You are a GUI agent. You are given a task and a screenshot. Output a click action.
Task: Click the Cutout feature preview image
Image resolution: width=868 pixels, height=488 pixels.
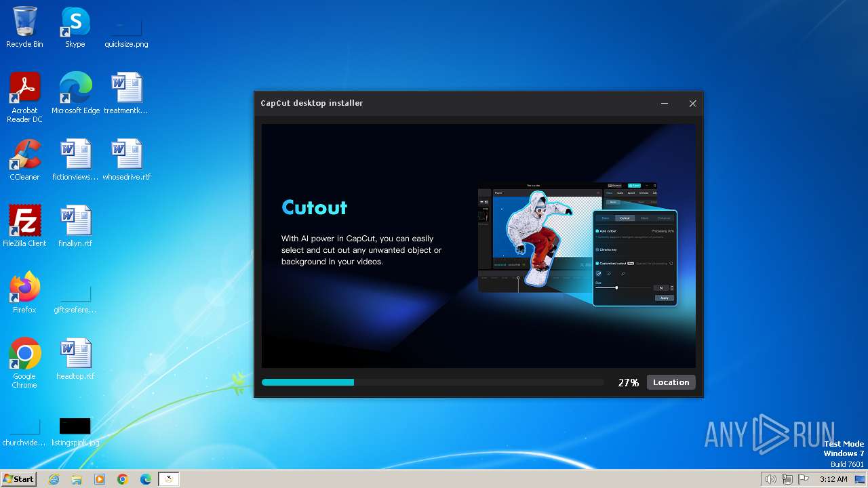[x=577, y=244]
